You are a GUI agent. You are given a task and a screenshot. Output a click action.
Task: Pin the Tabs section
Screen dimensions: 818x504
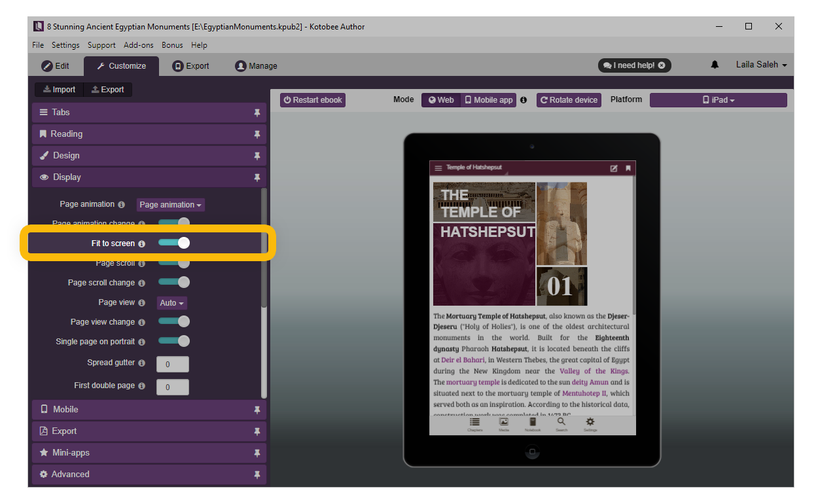[257, 113]
